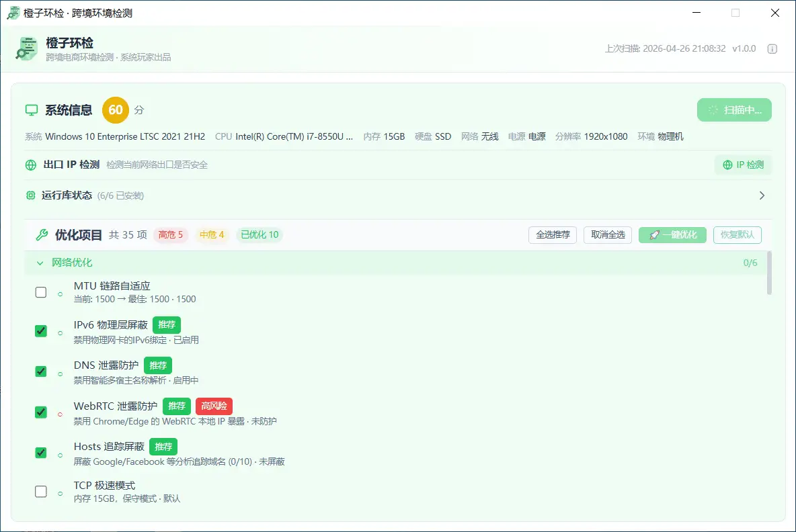This screenshot has height=532, width=796.
Task: Enable the TCP 极速模式 checkbox
Action: coord(40,491)
